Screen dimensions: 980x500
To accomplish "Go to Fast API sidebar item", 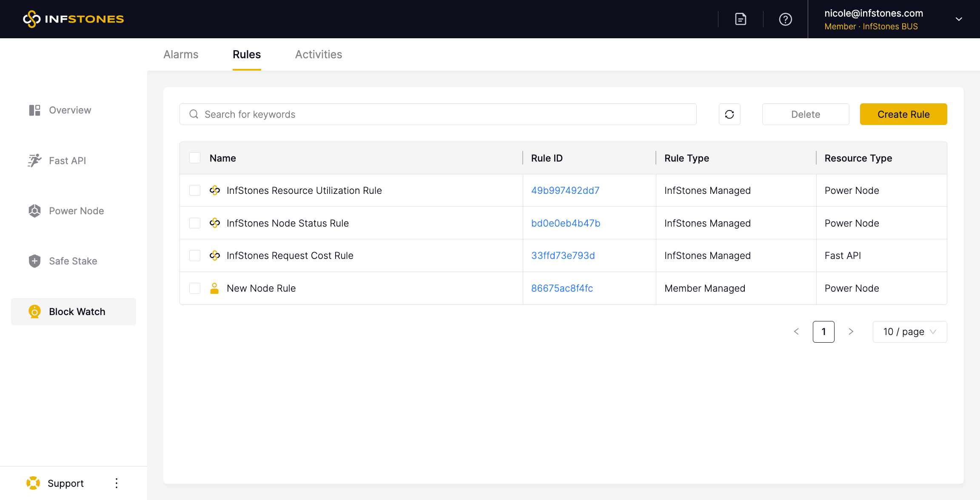I will point(67,161).
